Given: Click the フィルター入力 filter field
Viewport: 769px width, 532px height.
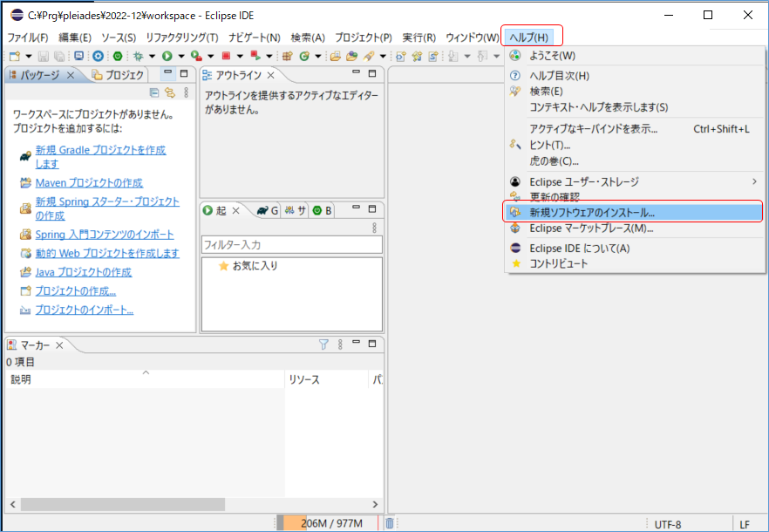Looking at the screenshot, I should 292,244.
